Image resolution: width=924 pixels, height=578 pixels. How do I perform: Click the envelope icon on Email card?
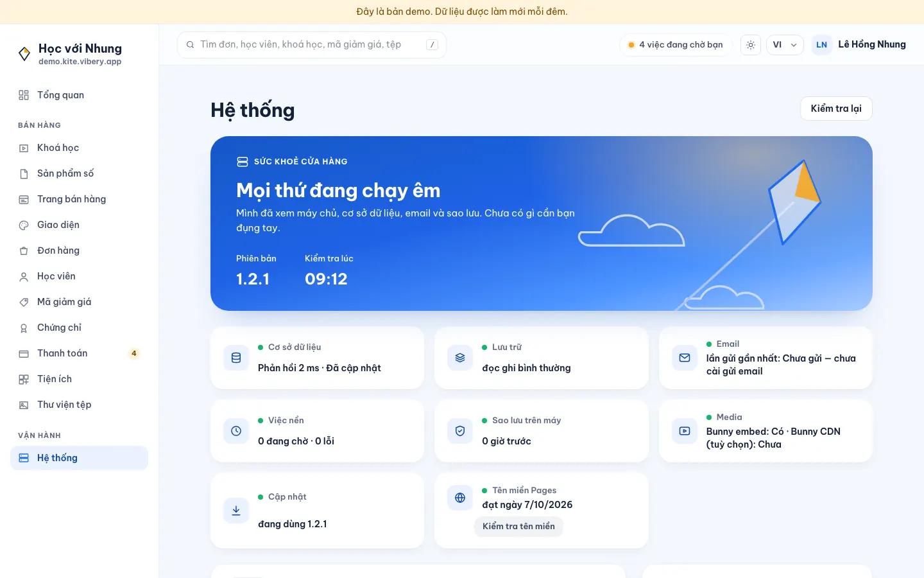tap(685, 358)
